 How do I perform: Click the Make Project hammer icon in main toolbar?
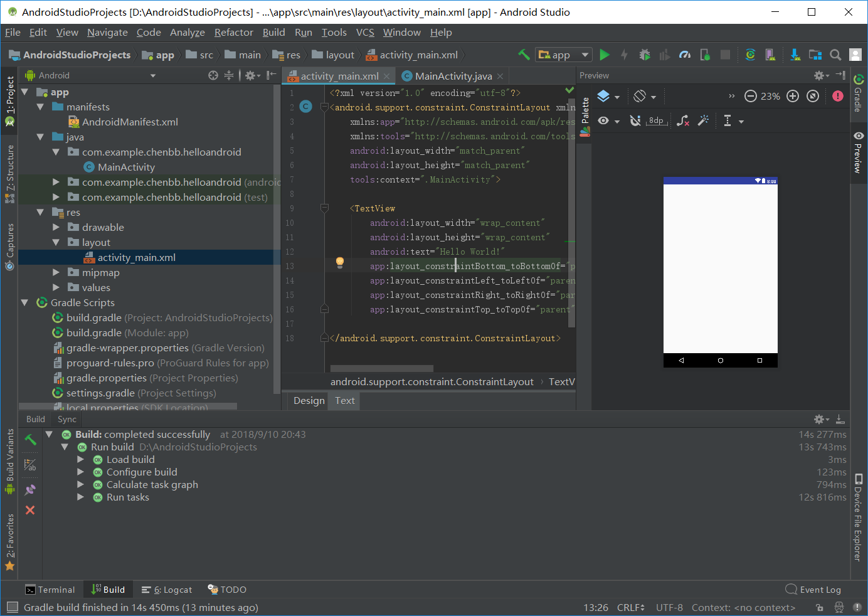click(x=524, y=55)
